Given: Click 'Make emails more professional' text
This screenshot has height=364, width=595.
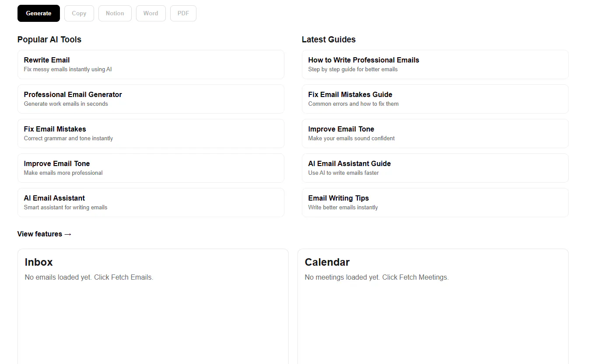Looking at the screenshot, I should [63, 173].
